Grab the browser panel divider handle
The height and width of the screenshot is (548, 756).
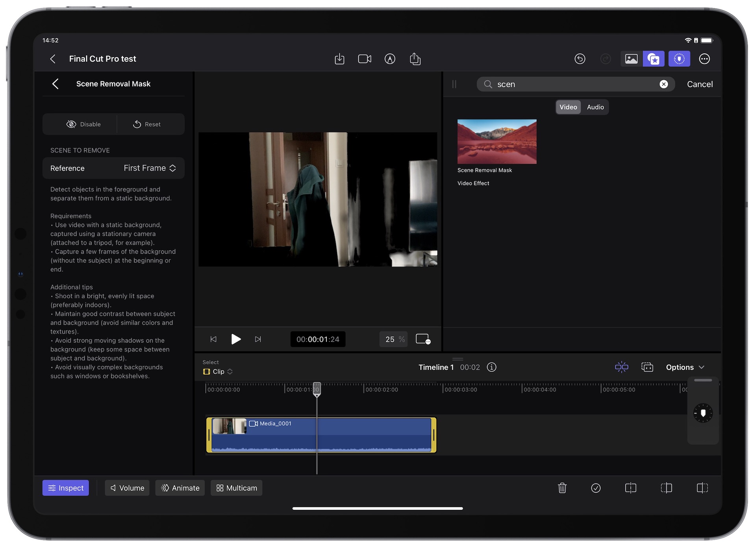click(454, 84)
